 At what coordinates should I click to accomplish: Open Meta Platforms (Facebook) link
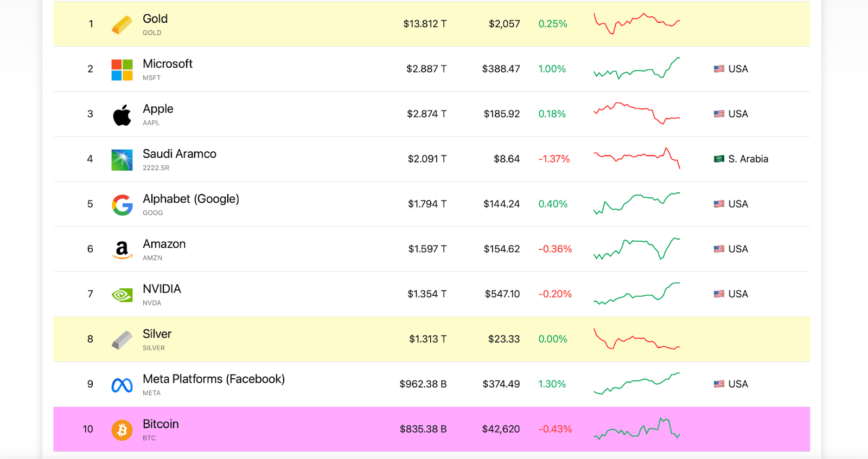[214, 379]
